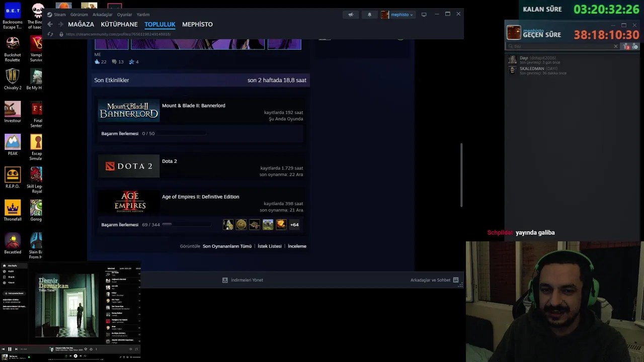Screen dimensions: 644x362
Task: Switch to MAĞAZA tab
Action: [x=81, y=24]
